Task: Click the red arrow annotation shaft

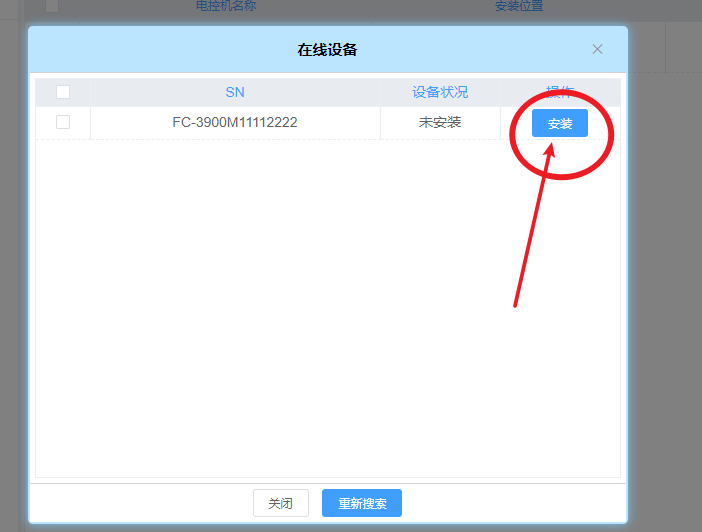Action: [x=531, y=228]
